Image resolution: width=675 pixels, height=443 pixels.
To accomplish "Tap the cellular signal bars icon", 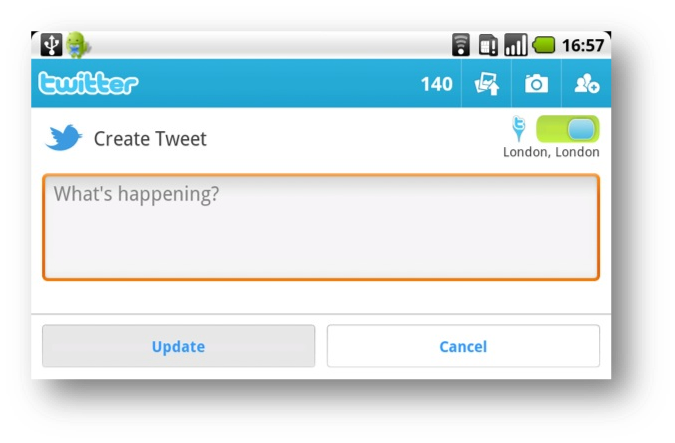I will 516,45.
